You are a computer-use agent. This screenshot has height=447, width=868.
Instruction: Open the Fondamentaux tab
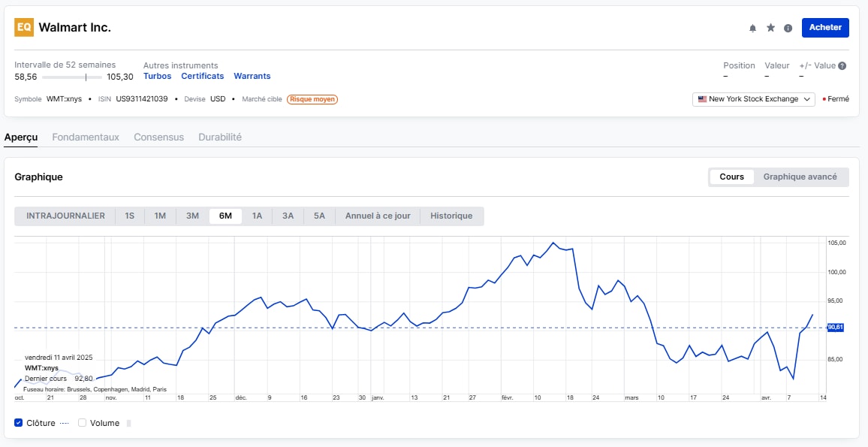[86, 137]
